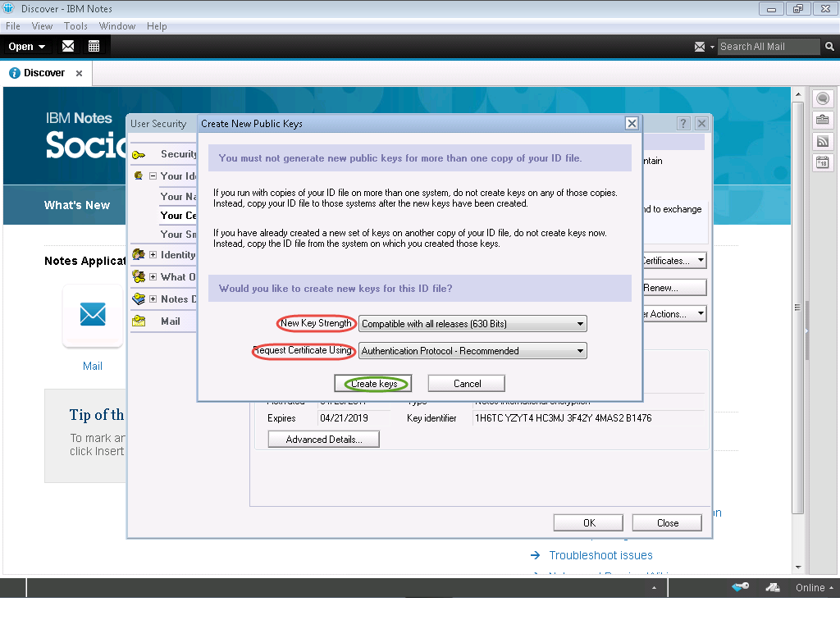Click the User Security help question mark
The image size is (840, 629).
pos(683,124)
